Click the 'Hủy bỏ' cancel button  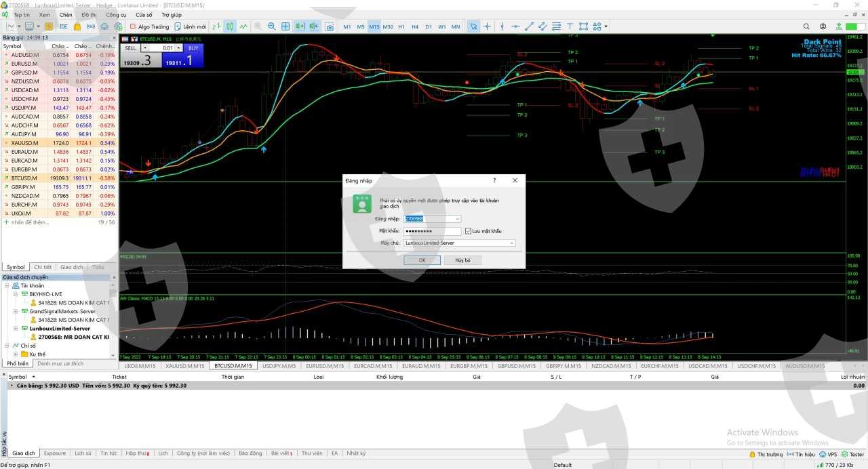point(462,260)
